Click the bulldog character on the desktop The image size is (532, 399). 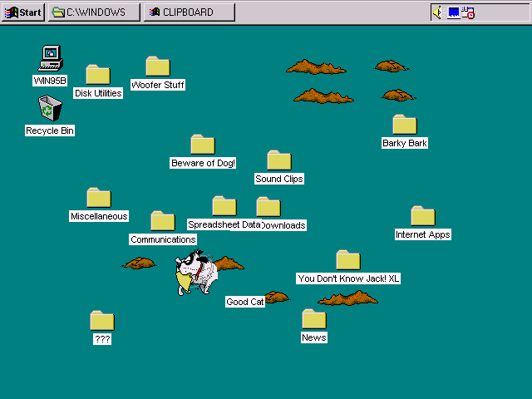pos(196,273)
